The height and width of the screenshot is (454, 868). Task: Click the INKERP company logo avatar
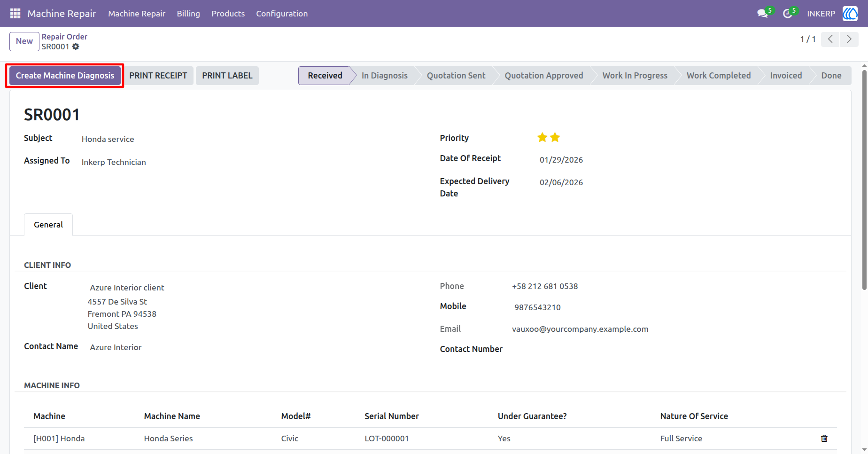click(850, 14)
